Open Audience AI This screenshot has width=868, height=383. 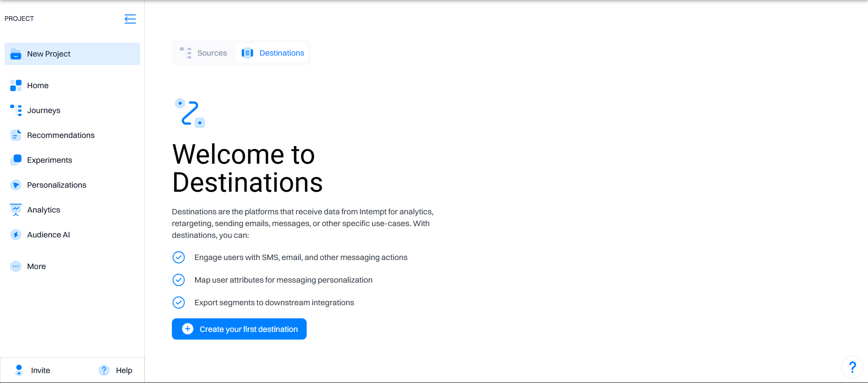pos(72,235)
